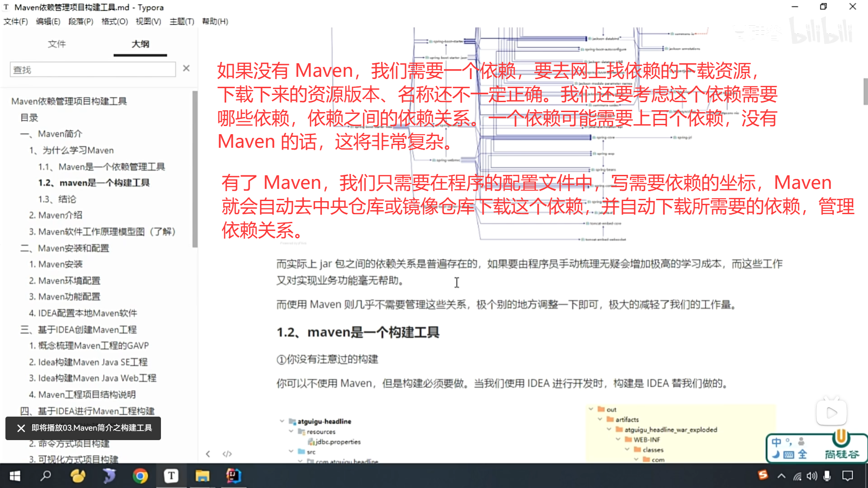
Task: Dismiss the upcoming video notification
Action: [x=21, y=428]
